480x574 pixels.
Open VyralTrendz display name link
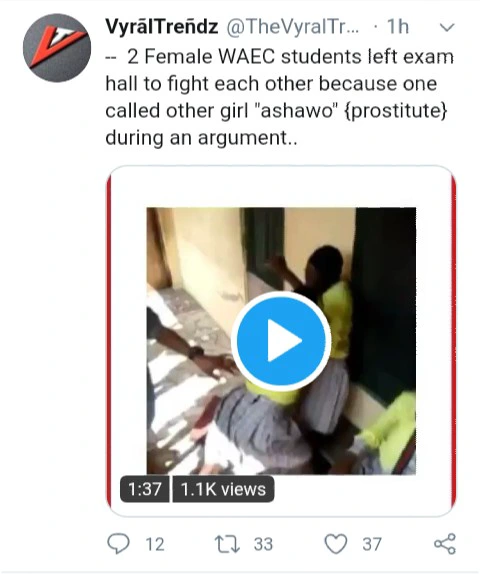(x=162, y=27)
